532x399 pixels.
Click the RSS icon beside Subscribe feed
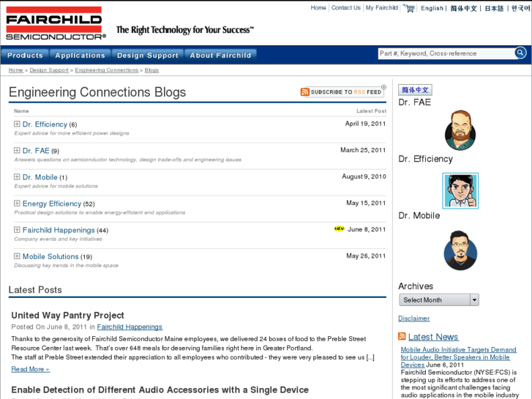304,92
